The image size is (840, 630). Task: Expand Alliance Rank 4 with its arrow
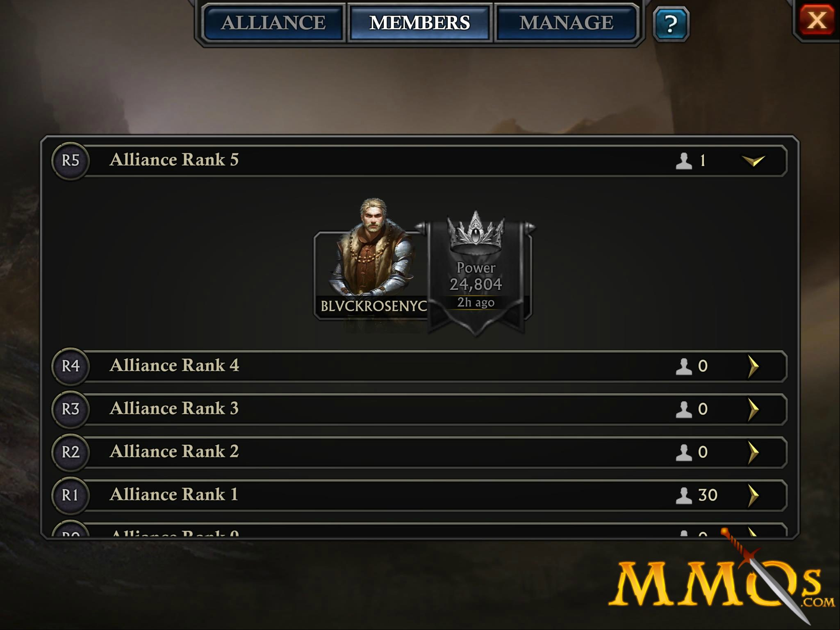[753, 366]
